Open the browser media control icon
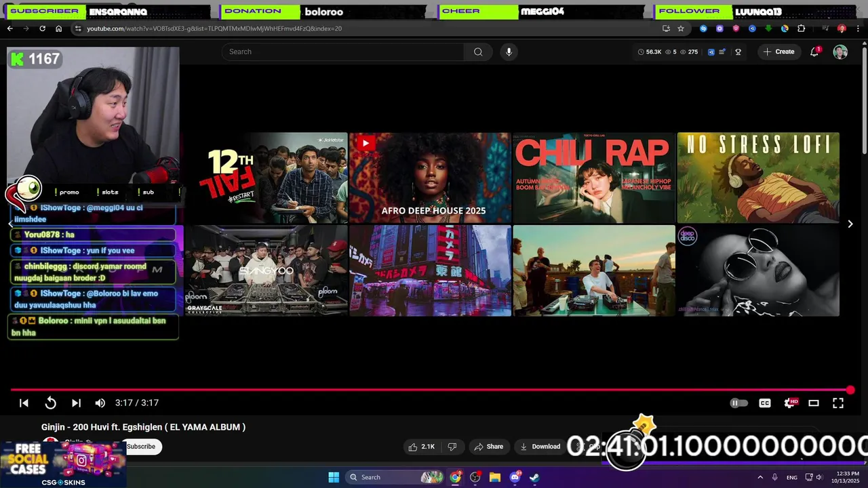The image size is (868, 488). click(x=825, y=28)
